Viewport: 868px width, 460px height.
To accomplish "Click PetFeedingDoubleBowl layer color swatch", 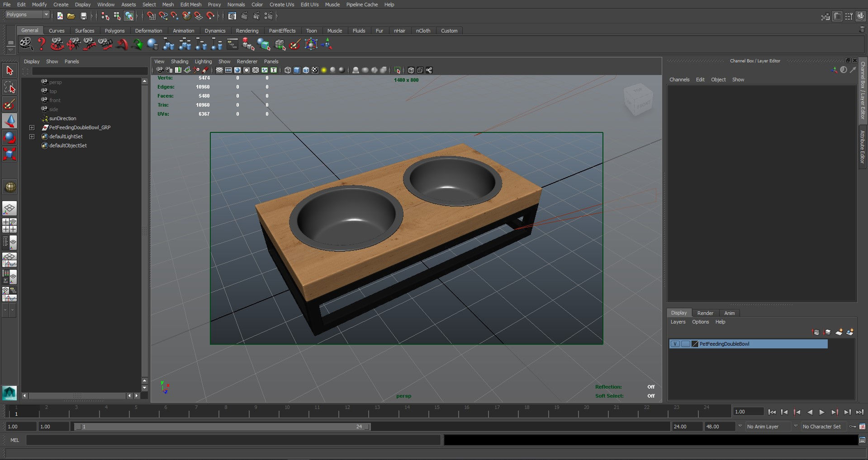I will point(695,344).
